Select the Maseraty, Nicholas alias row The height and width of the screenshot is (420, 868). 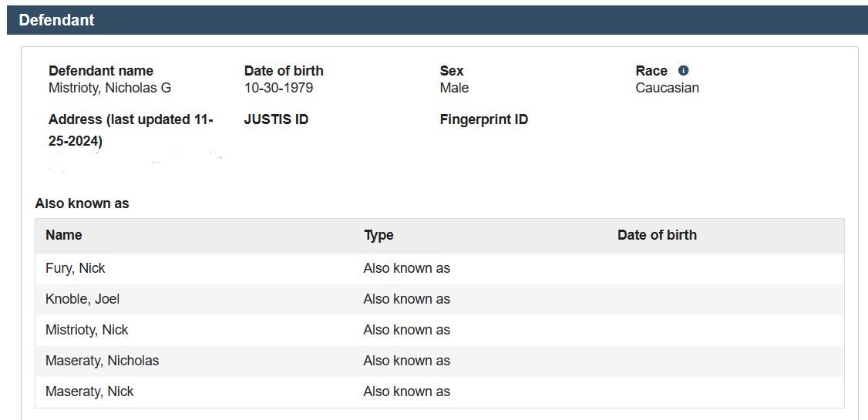point(439,361)
